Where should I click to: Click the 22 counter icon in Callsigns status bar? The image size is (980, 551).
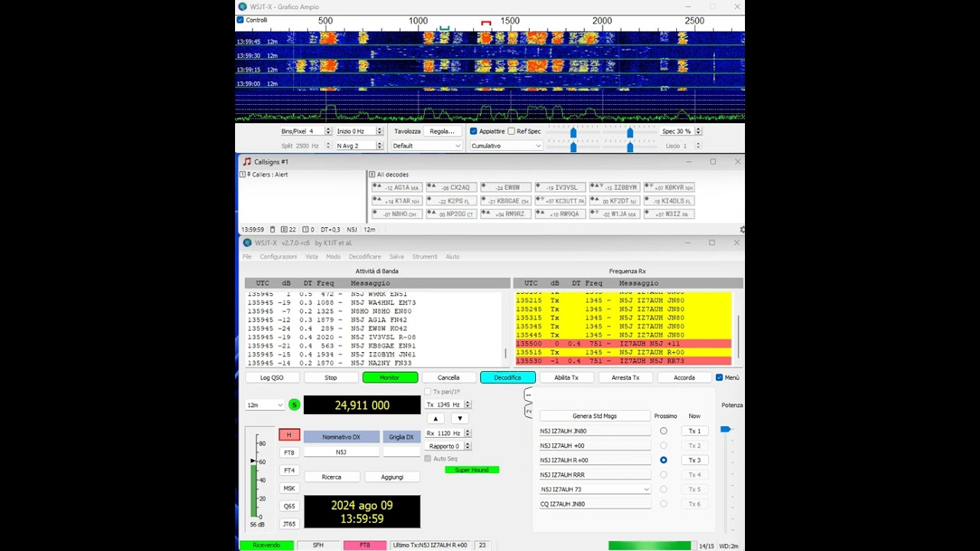[289, 230]
